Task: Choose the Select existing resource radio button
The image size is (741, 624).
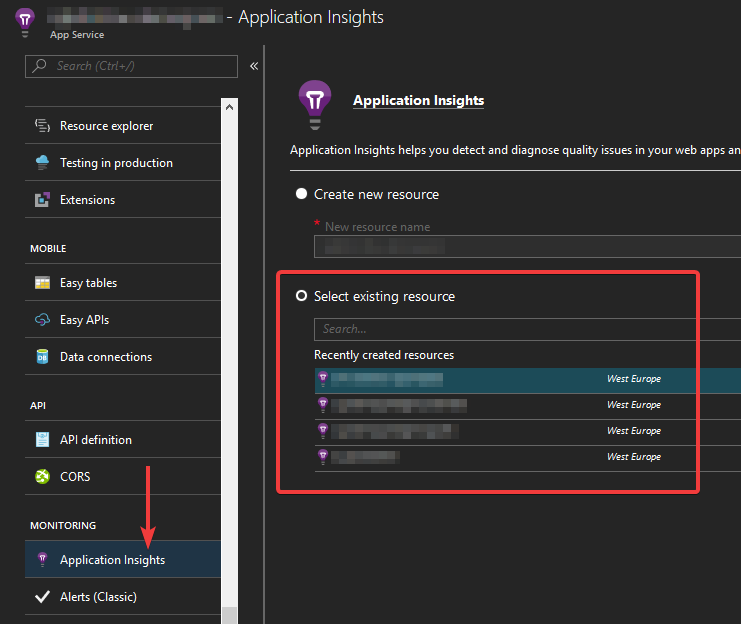Action: coord(301,296)
